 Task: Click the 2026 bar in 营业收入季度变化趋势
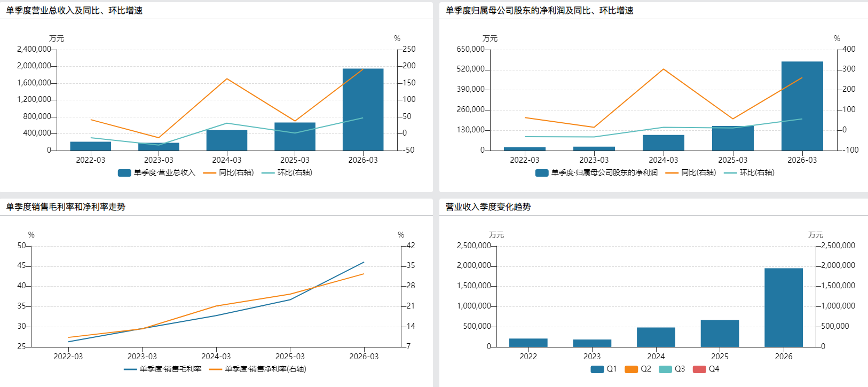coord(783,307)
